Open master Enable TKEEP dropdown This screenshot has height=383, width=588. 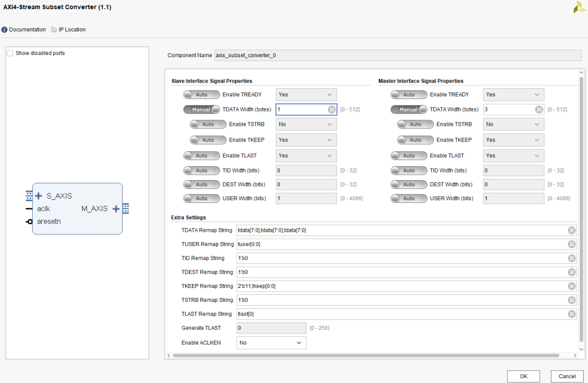click(513, 140)
